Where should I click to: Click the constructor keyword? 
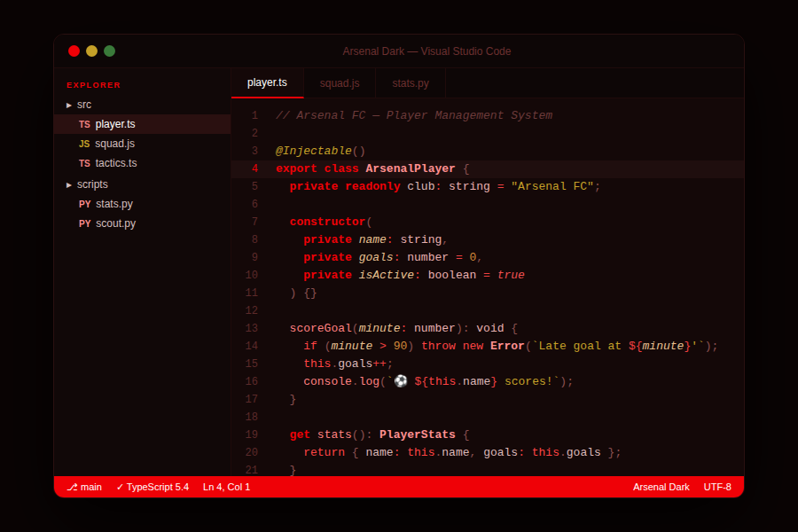[328, 222]
